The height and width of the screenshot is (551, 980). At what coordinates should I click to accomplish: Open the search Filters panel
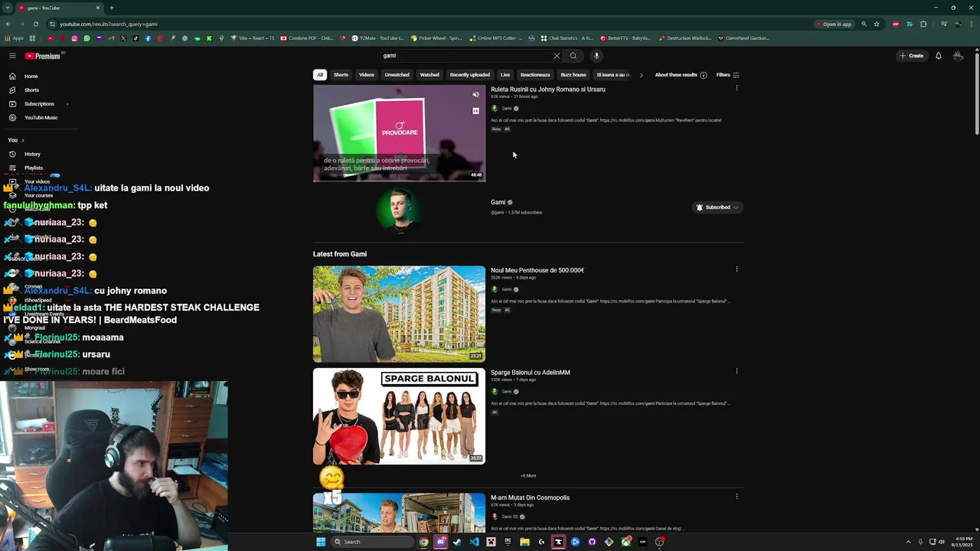point(727,75)
